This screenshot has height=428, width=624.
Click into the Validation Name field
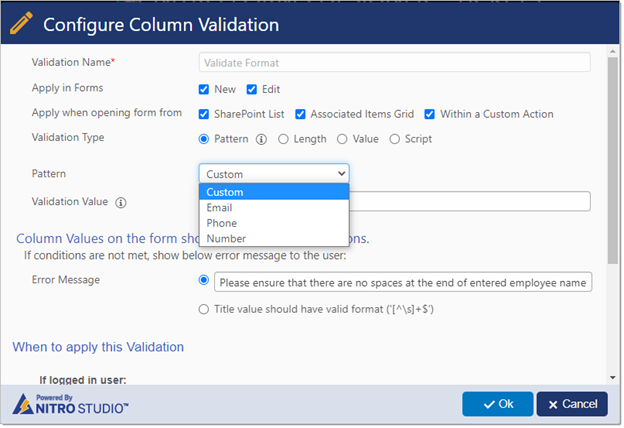[x=394, y=62]
